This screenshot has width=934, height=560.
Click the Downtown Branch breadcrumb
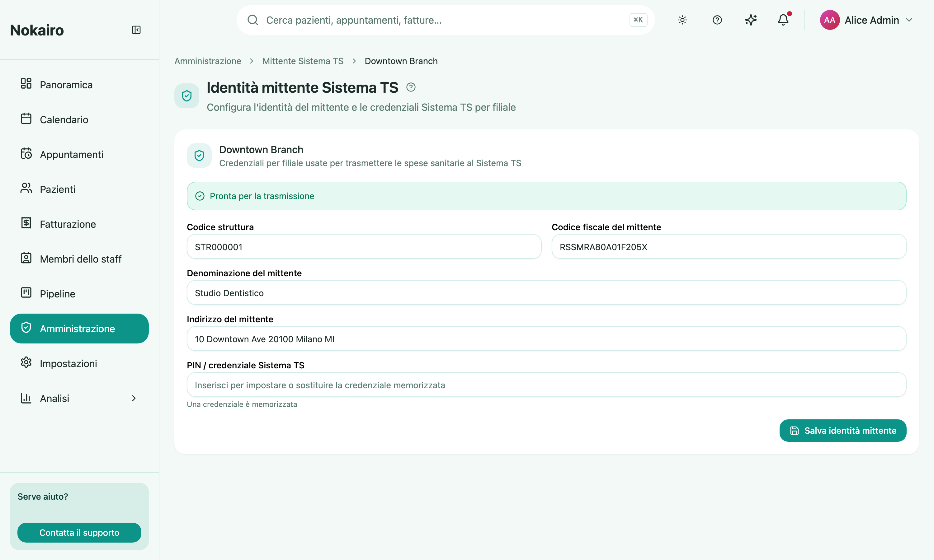click(x=401, y=61)
